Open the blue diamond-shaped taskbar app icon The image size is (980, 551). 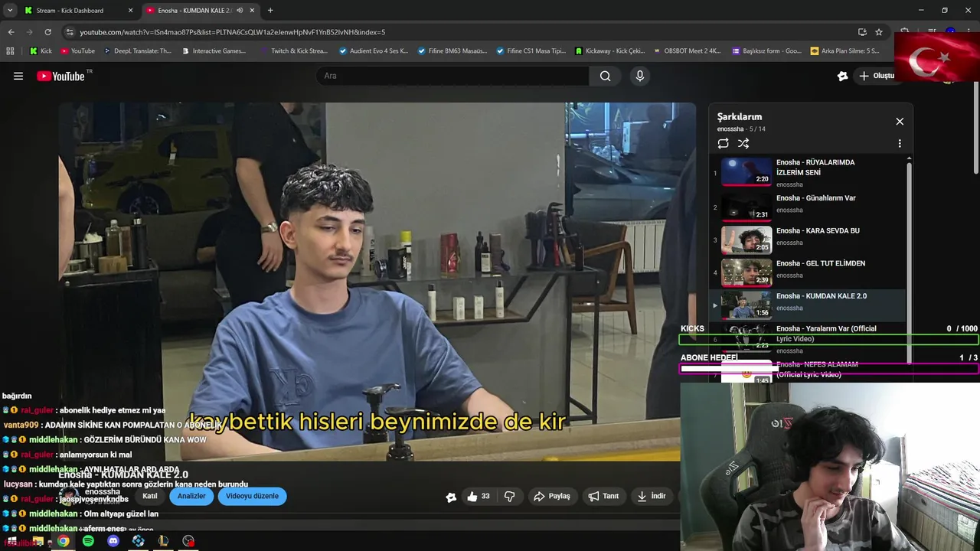(x=139, y=541)
